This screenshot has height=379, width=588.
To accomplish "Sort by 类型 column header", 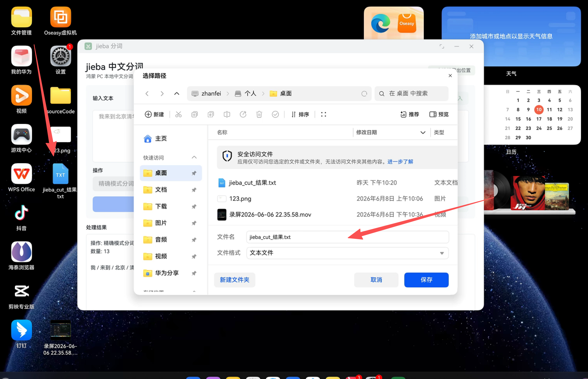I will [439, 132].
